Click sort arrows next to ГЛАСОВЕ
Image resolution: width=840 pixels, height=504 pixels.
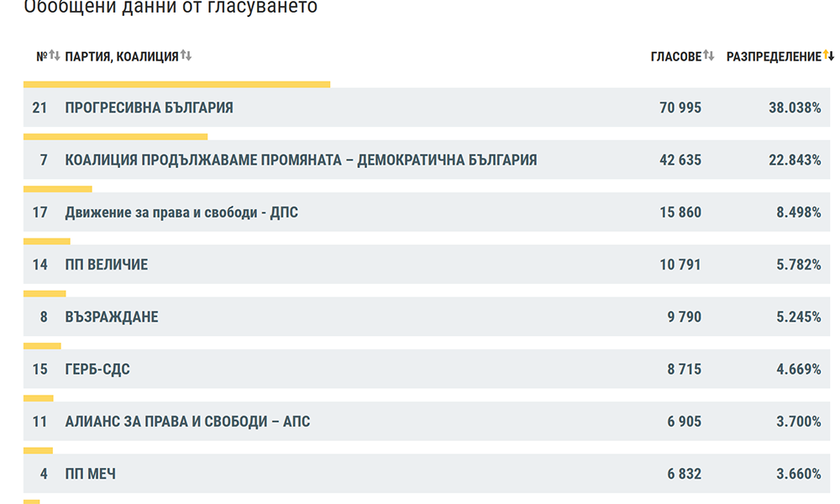pyautogui.click(x=709, y=55)
